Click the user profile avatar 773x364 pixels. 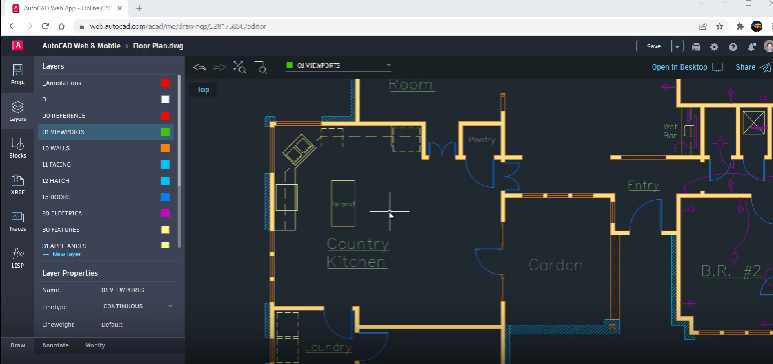pos(769,47)
